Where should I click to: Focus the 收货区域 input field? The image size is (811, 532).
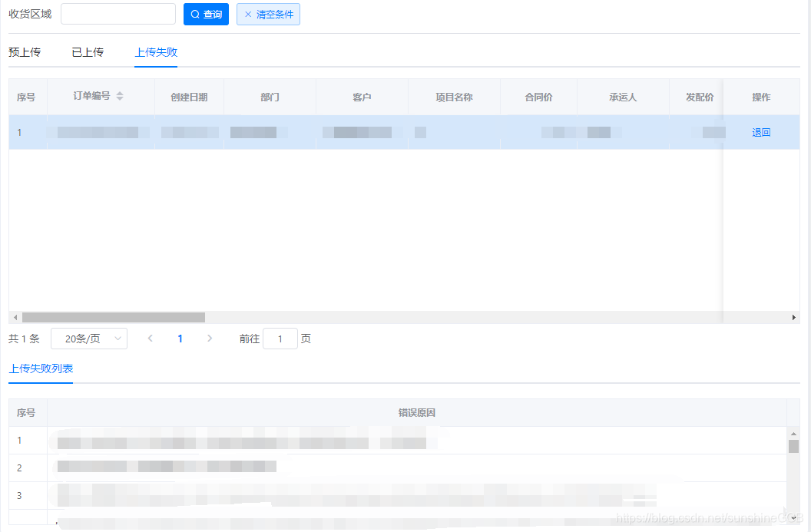[118, 14]
